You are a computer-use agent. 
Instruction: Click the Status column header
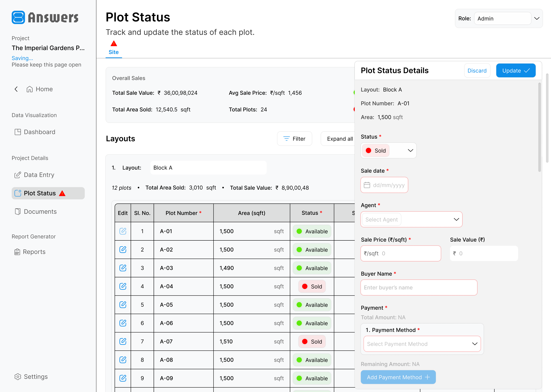312,213
